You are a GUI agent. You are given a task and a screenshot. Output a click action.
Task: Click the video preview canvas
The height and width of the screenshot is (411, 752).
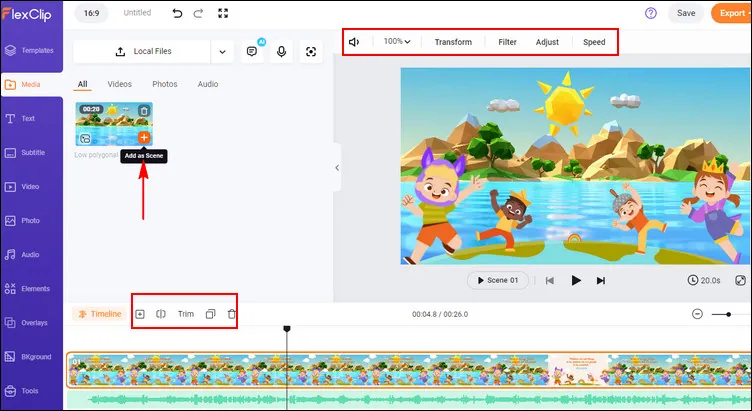click(x=576, y=166)
